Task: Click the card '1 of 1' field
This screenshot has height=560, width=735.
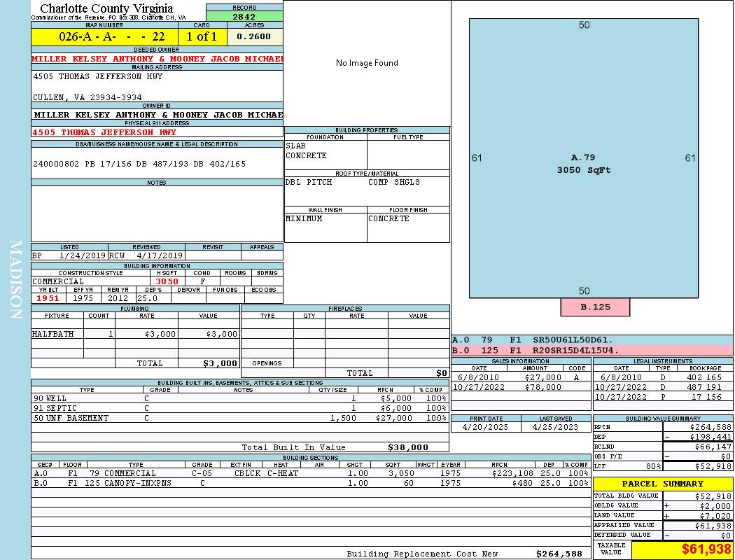Action: pos(202,36)
